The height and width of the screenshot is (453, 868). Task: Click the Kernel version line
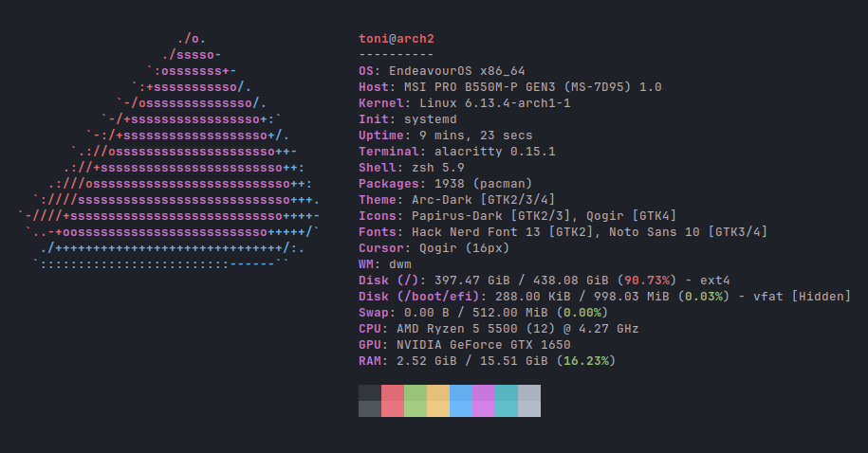[x=465, y=103]
